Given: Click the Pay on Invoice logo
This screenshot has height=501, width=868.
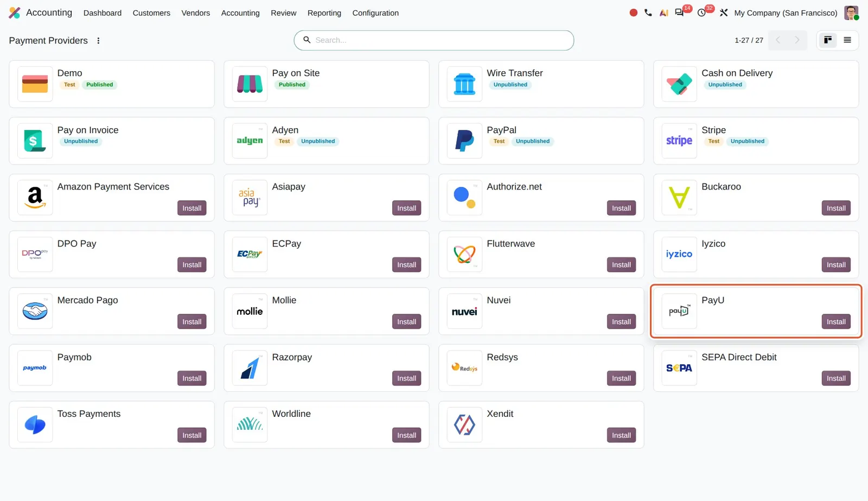Looking at the screenshot, I should coord(35,141).
